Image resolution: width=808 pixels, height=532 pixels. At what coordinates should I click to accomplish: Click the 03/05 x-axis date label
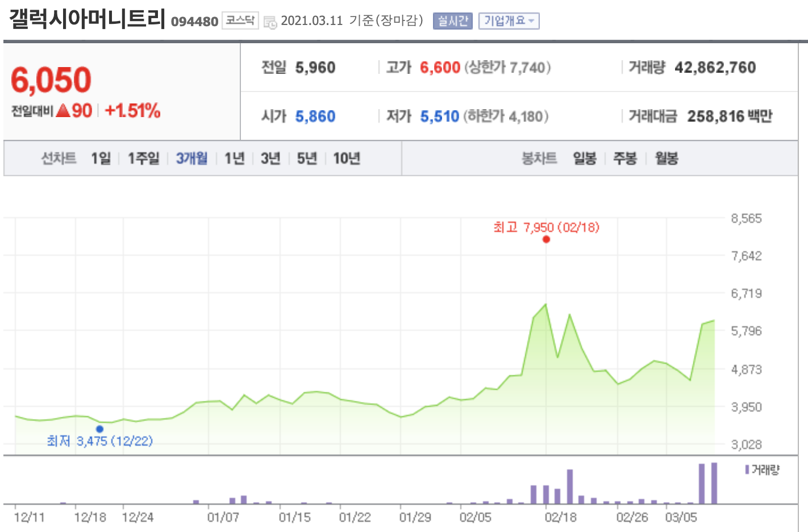681,517
